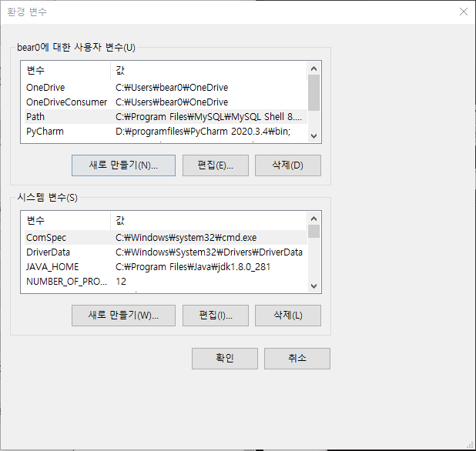Click the cmd.exe value cell
The width and height of the screenshot is (476, 451).
tap(186, 238)
